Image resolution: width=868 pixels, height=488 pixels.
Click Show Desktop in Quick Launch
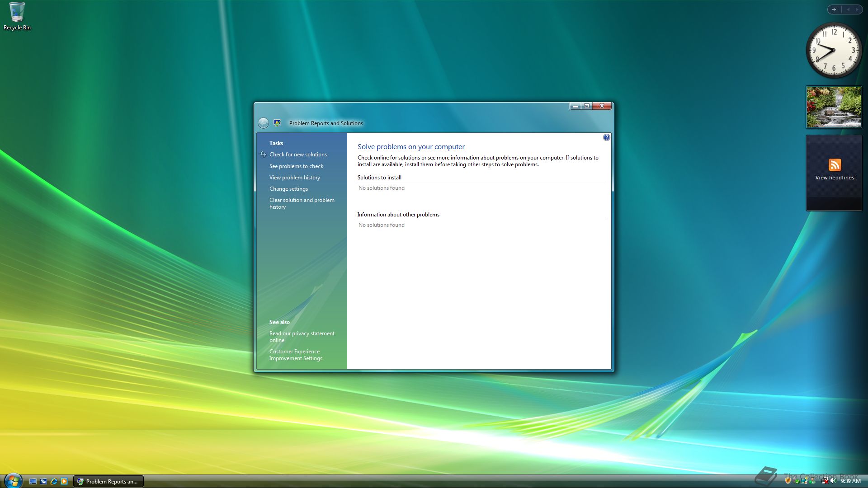[x=33, y=482]
